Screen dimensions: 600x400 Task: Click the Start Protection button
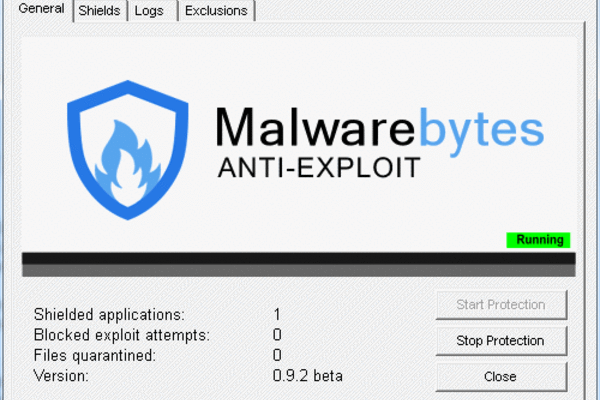coord(501,304)
